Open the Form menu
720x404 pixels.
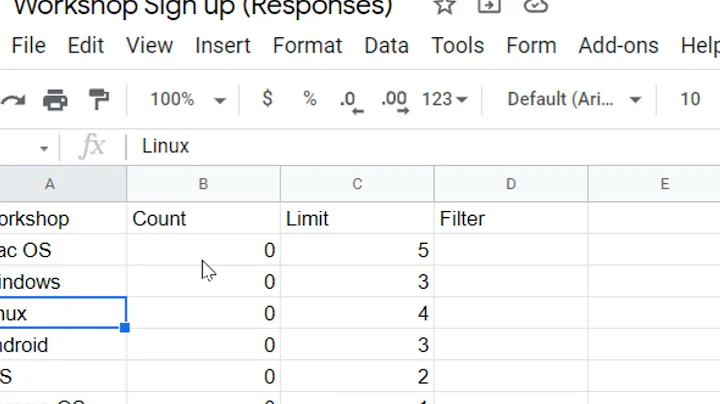pyautogui.click(x=531, y=46)
